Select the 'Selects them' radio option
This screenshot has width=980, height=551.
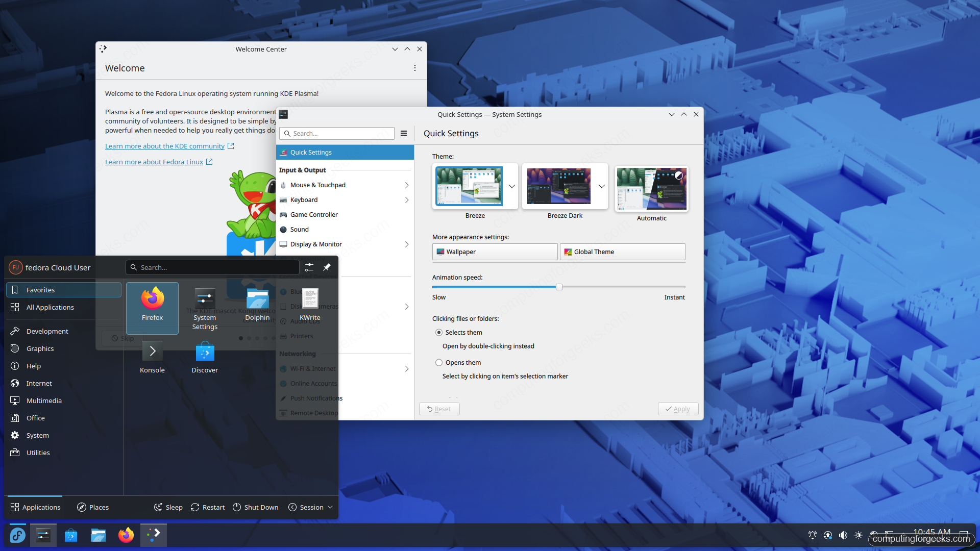tap(439, 332)
